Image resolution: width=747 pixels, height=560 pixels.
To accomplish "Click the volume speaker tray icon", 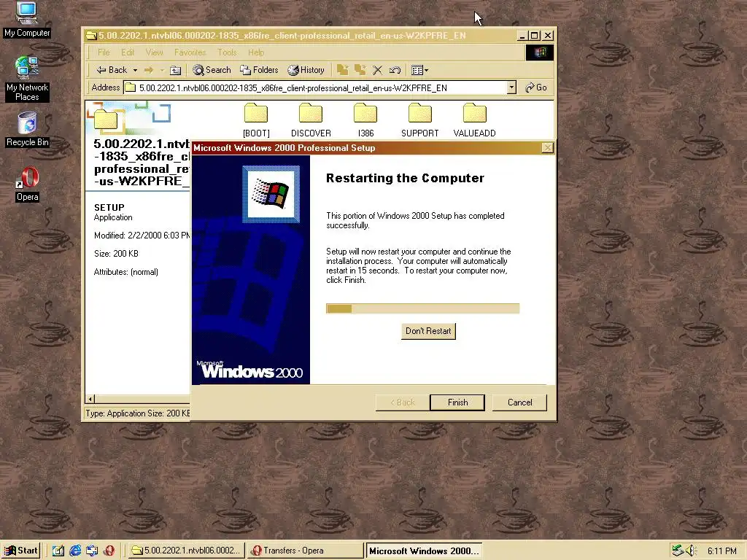I will click(x=691, y=551).
